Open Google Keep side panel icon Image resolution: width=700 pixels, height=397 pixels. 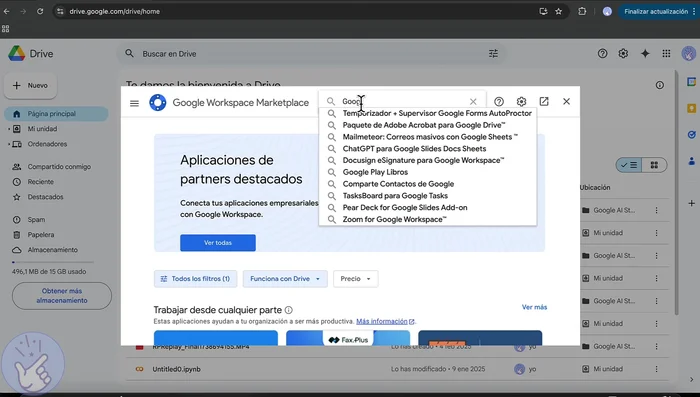692,108
